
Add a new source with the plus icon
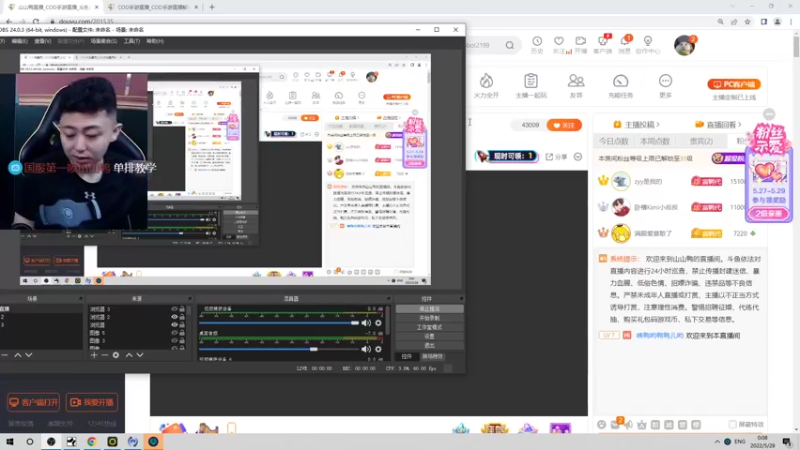pyautogui.click(x=94, y=355)
